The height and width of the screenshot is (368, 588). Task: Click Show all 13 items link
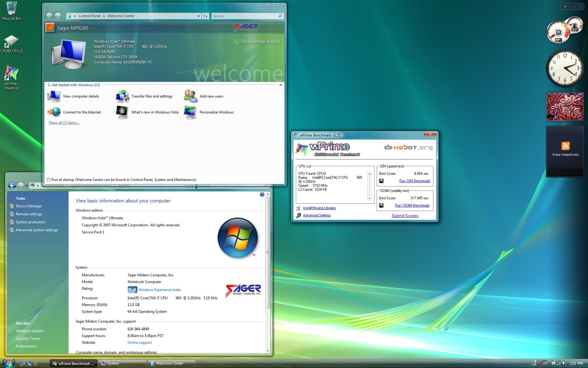click(x=64, y=123)
